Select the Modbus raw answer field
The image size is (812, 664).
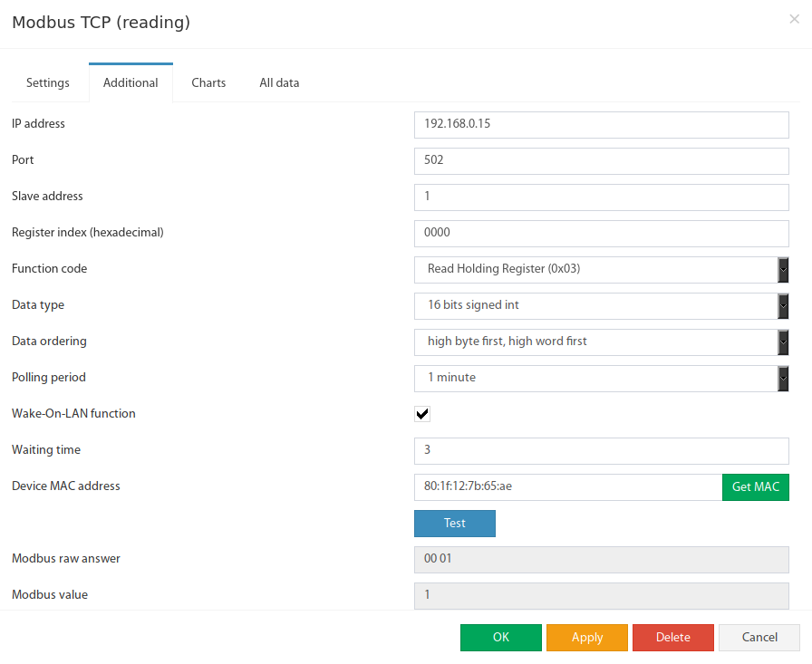point(601,560)
